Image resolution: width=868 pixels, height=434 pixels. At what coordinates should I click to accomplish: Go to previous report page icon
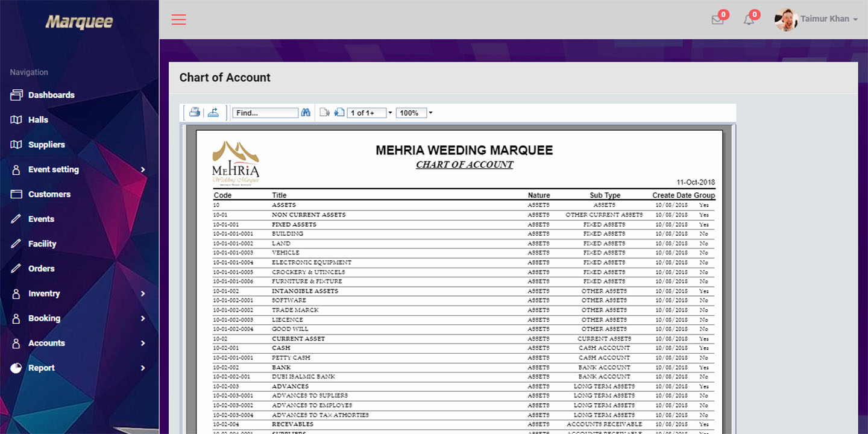(x=324, y=112)
